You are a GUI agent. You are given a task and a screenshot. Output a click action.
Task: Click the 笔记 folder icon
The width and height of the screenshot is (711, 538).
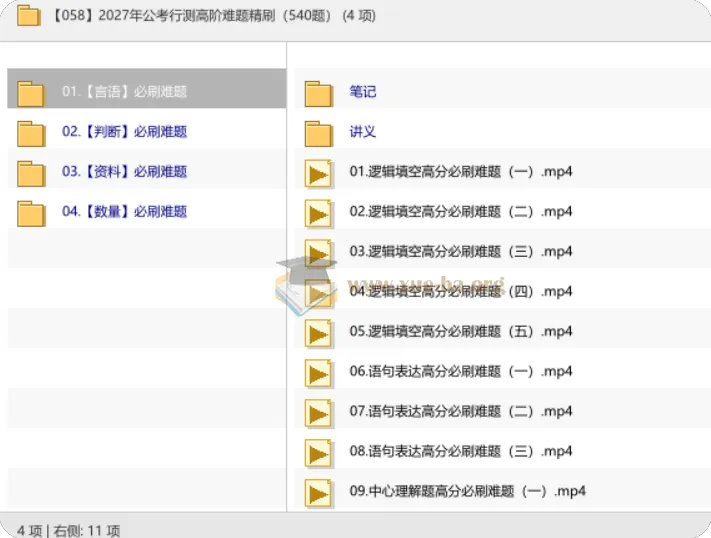(x=319, y=94)
